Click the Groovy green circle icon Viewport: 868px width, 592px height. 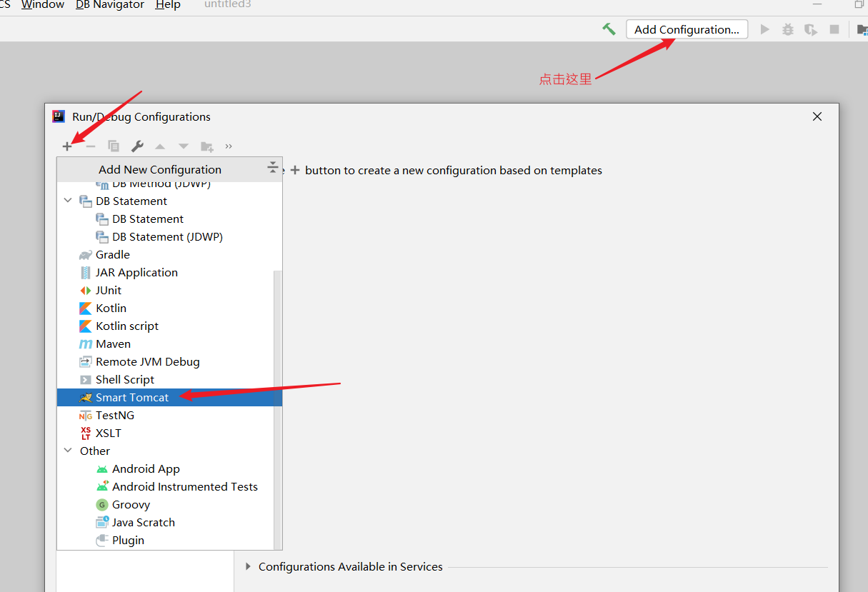click(x=102, y=505)
